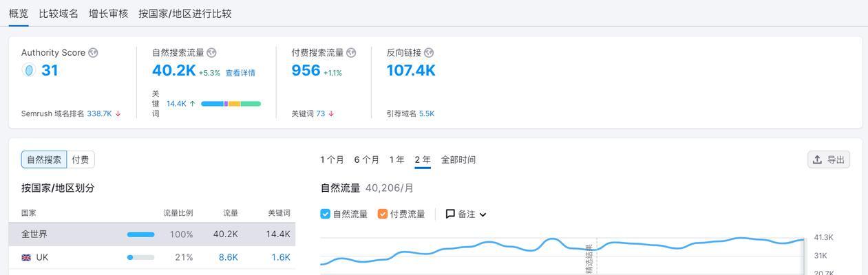Click the +1.1% paid traffic change
This screenshot has height=275, width=868.
333,73
